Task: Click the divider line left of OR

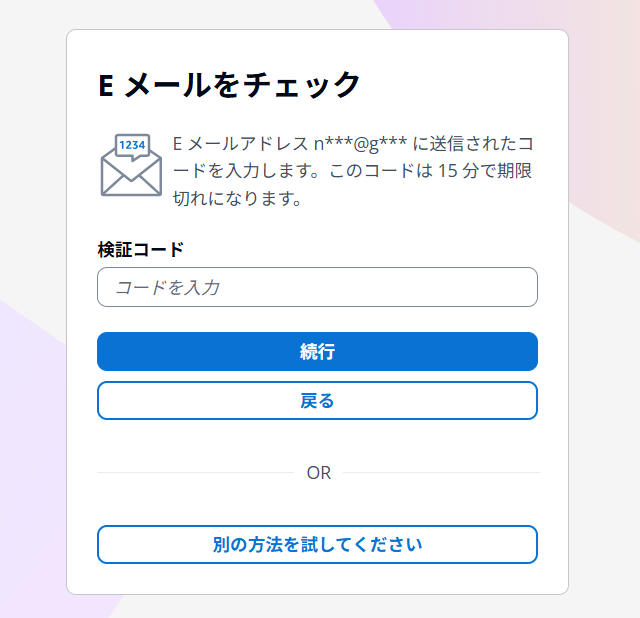Action: pos(195,472)
